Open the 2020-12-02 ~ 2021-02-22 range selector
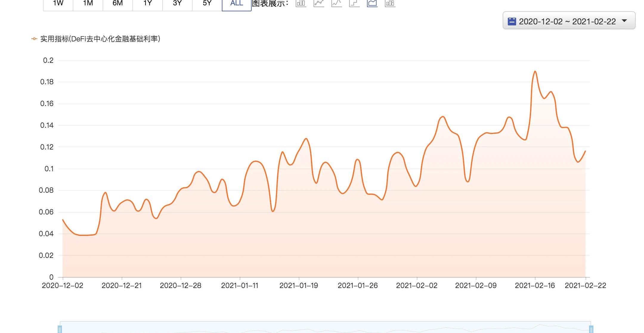The image size is (644, 333). [x=567, y=21]
